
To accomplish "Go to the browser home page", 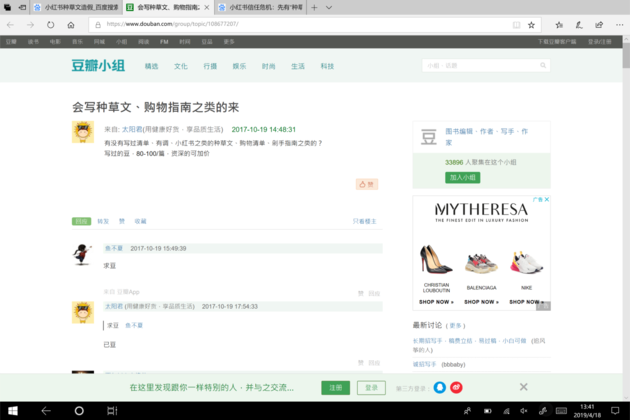I will [x=71, y=25].
